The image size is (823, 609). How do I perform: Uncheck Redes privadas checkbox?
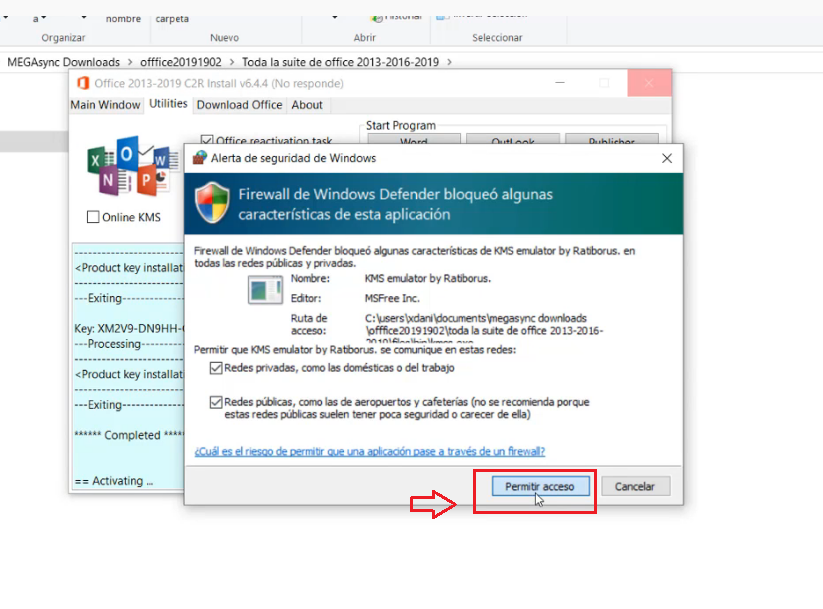tap(216, 368)
